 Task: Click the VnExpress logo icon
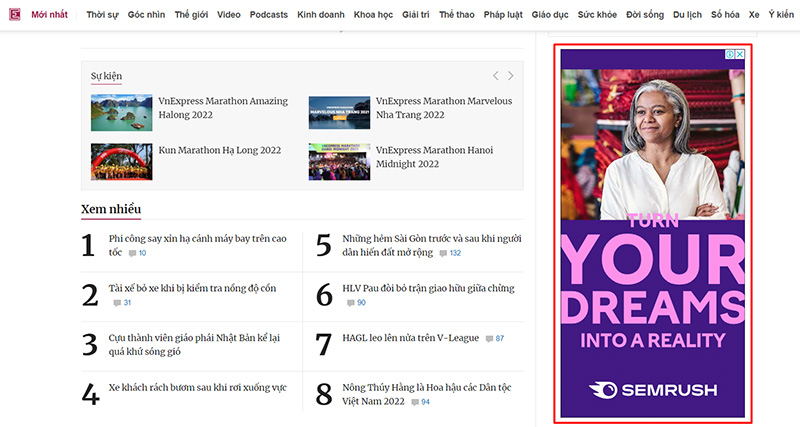coord(15,14)
